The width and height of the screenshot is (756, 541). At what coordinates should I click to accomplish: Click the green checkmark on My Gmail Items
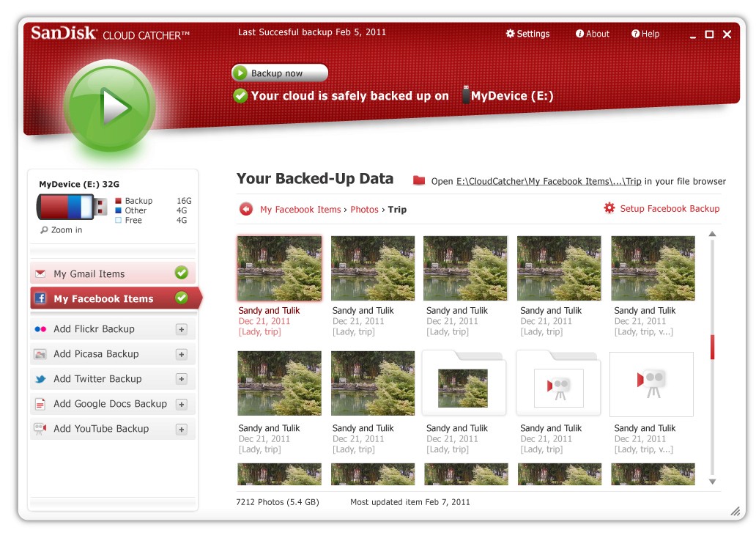pos(181,273)
